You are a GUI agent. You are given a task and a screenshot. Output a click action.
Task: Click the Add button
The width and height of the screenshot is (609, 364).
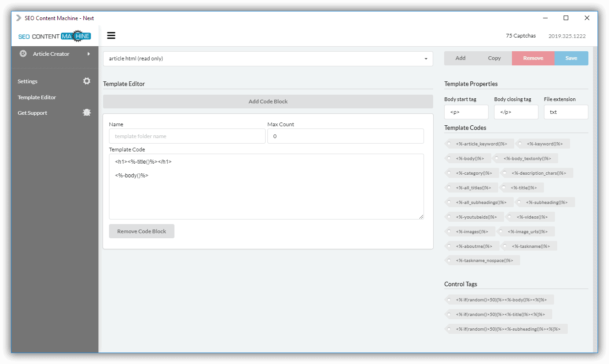click(461, 58)
